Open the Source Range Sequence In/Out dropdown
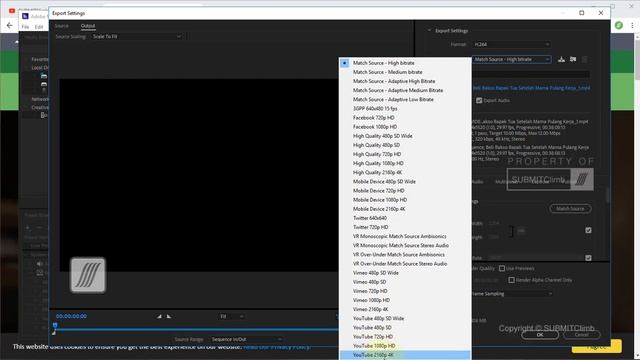640x360 pixels. click(x=246, y=339)
